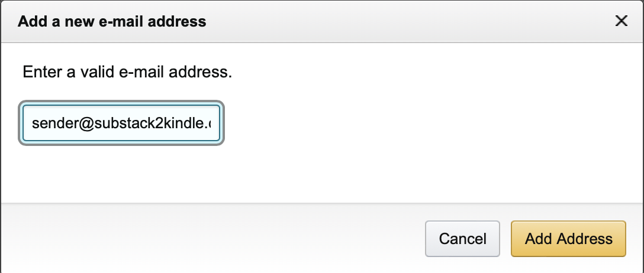
Task: Click inside the sender@substack2kindle text box
Action: pos(121,123)
